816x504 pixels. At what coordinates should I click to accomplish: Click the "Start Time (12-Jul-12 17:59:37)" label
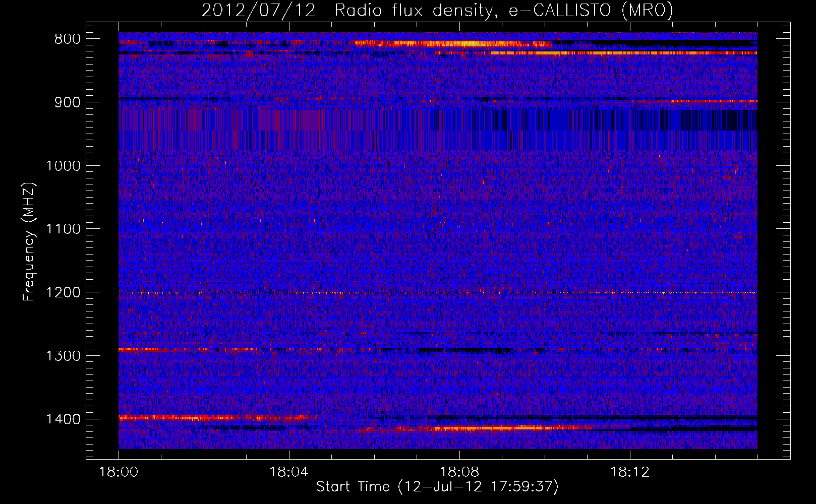tap(437, 487)
